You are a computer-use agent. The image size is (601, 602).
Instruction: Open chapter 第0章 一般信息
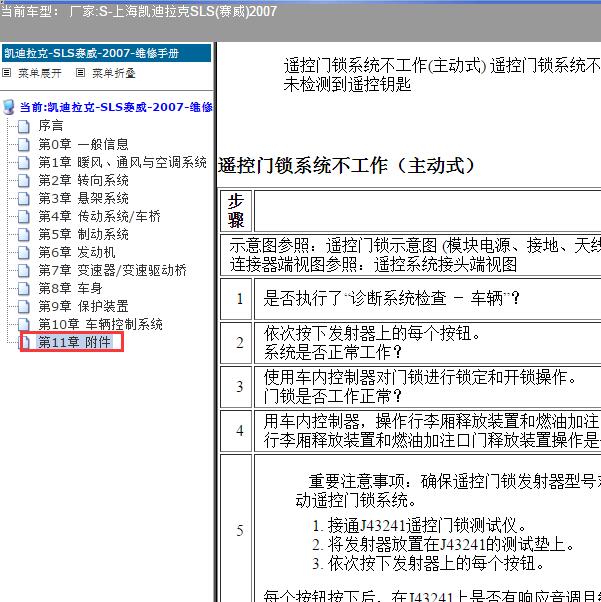click(x=83, y=144)
